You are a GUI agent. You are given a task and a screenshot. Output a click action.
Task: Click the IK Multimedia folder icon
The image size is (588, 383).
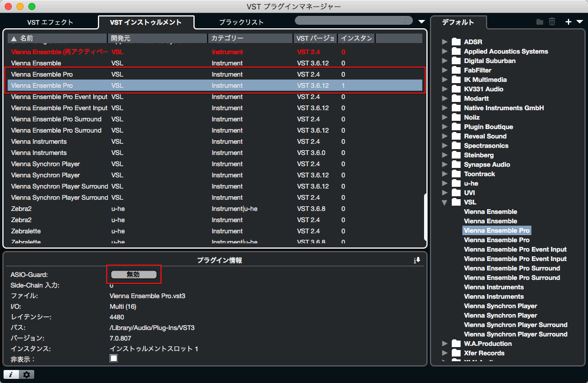click(x=456, y=80)
